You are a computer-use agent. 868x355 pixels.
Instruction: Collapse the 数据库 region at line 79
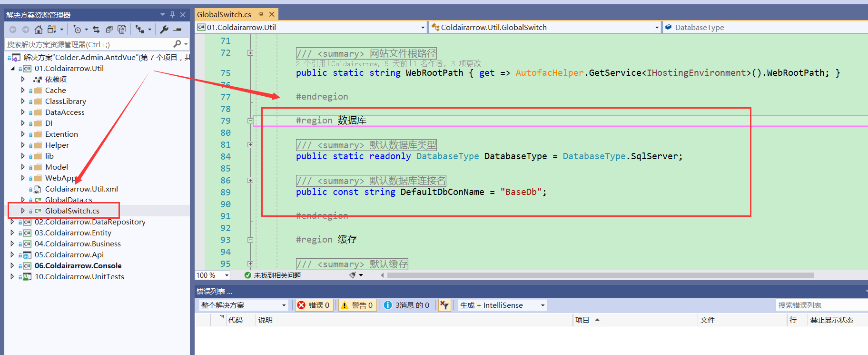pyautogui.click(x=250, y=121)
